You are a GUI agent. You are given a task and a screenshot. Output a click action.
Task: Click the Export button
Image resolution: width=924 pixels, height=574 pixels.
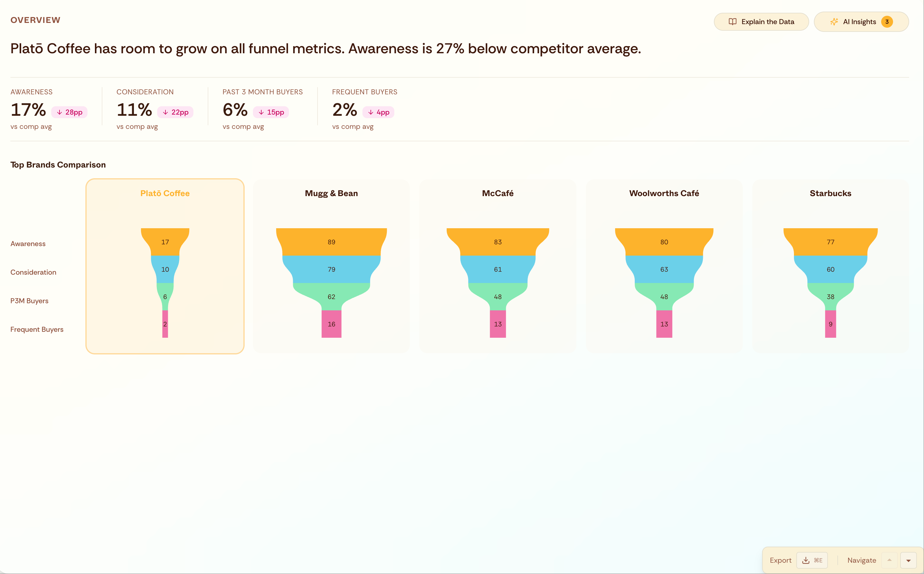(781, 560)
